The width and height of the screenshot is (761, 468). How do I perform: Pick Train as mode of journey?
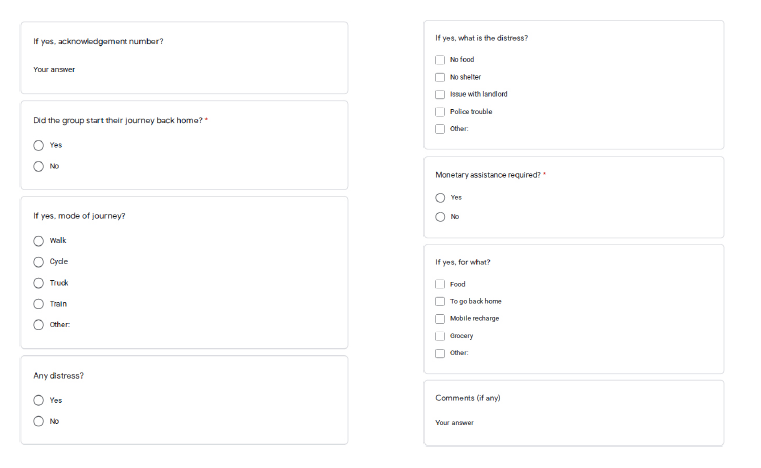click(x=39, y=304)
